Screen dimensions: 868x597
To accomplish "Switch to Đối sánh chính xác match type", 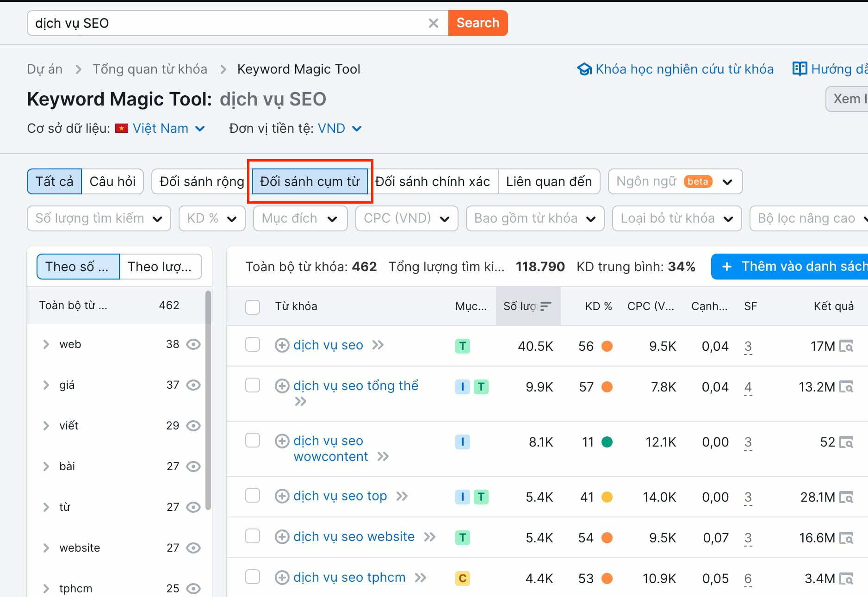I will [433, 181].
